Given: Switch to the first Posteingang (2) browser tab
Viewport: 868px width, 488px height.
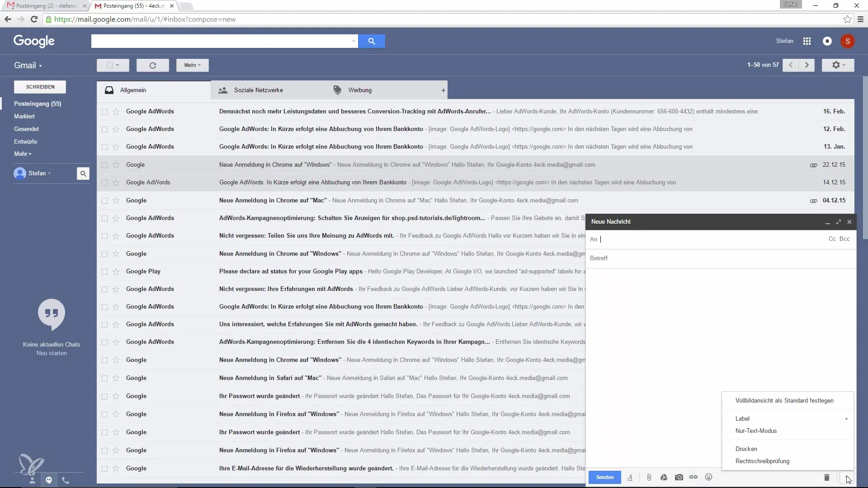Looking at the screenshot, I should [x=47, y=6].
